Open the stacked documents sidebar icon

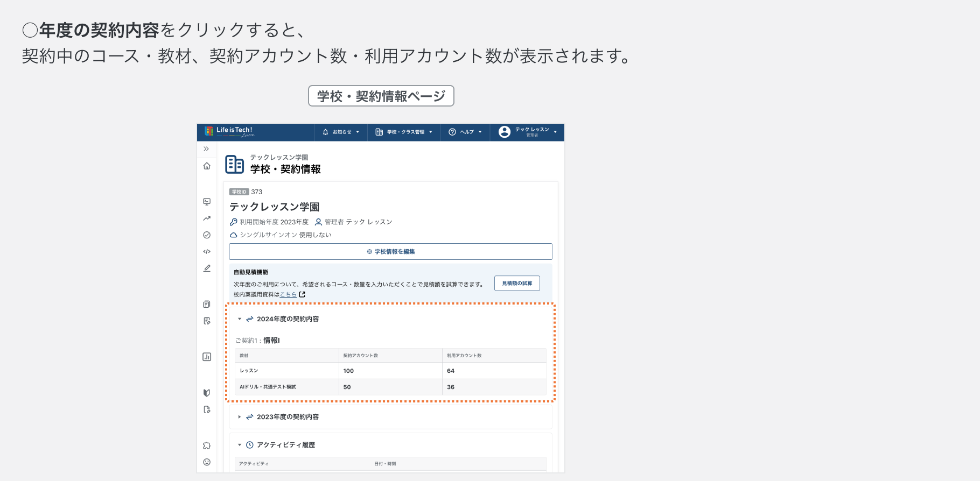tap(207, 304)
